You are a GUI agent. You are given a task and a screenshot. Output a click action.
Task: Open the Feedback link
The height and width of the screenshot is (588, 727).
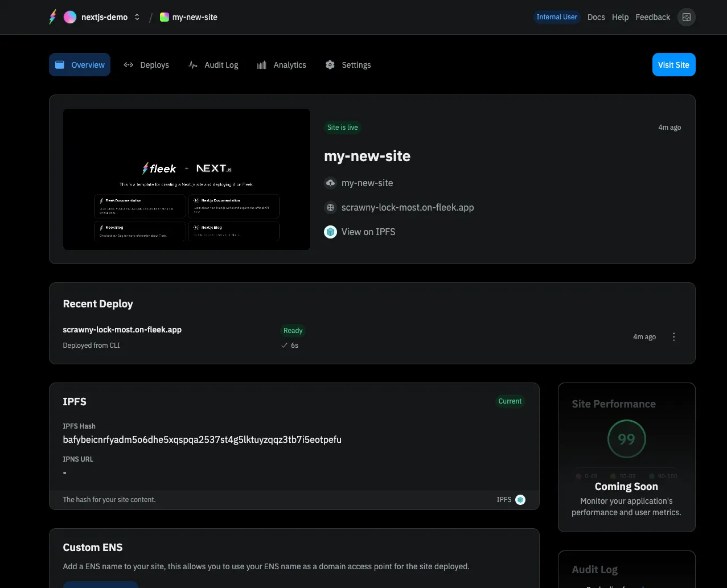652,17
